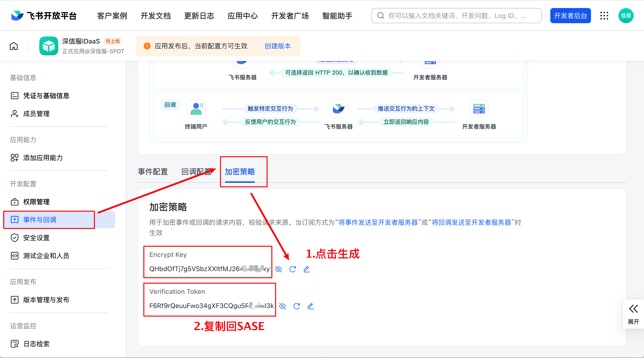644x358 pixels.
Task: Click the home icon in breadcrumb bar
Action: tap(14, 46)
